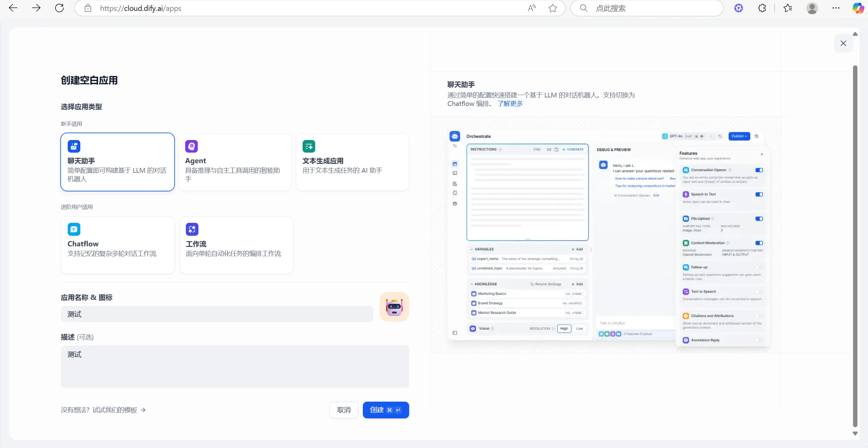868x448 pixels.
Task: Choose the Agent app type card
Action: click(x=235, y=162)
